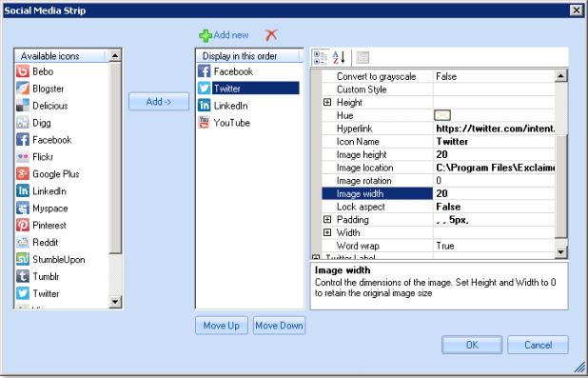Click the red X delete icon
The height and width of the screenshot is (378, 588).
271,35
